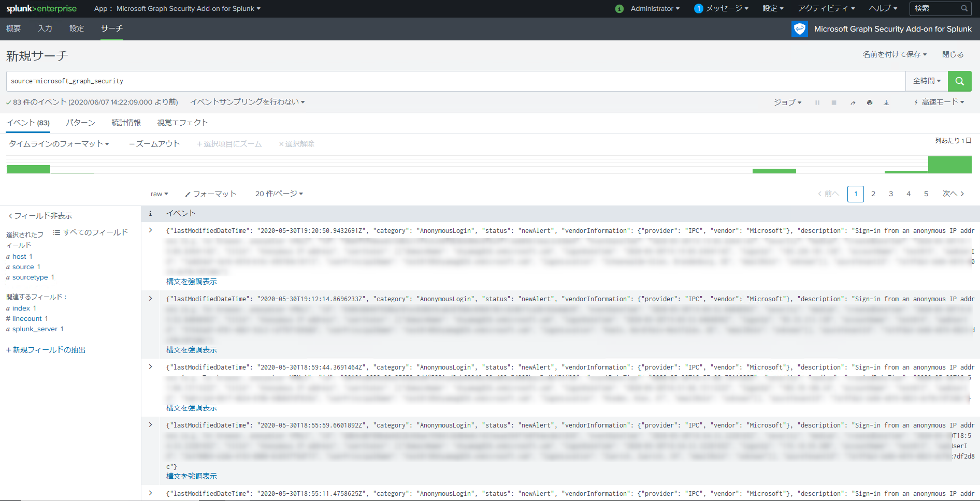Image resolution: width=980 pixels, height=501 pixels.
Task: Click the tallest rightmost timeline bar
Action: click(x=950, y=165)
